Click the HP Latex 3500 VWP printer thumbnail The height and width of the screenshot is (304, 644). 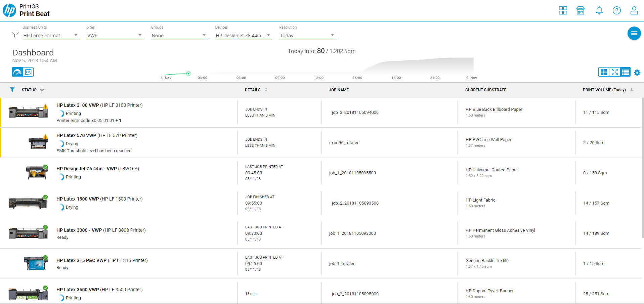(x=28, y=294)
